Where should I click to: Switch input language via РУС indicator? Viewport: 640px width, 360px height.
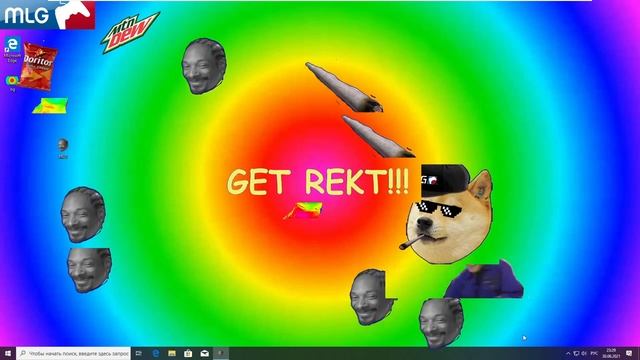coord(594,353)
